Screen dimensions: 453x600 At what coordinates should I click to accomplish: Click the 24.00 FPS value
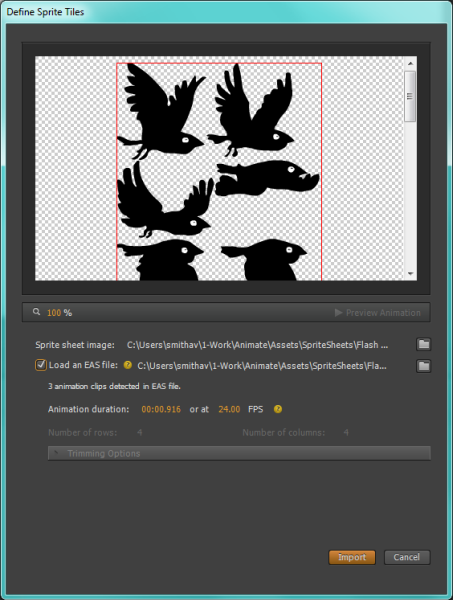pos(229,409)
